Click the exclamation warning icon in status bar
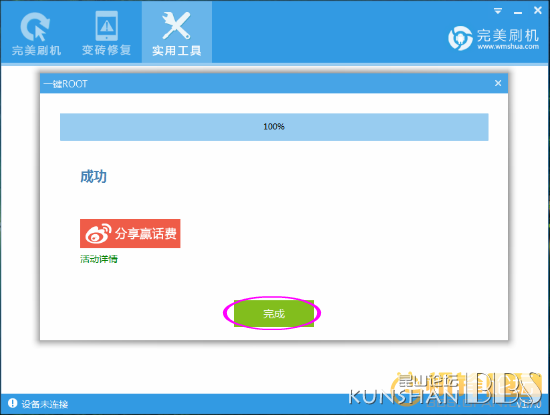Screen dimensions: 550x415 [12, 403]
